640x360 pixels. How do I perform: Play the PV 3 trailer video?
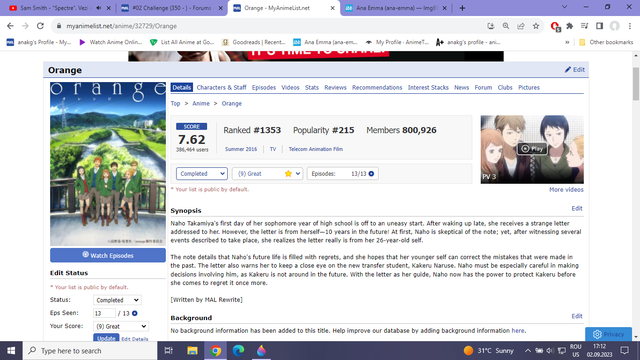click(x=532, y=149)
